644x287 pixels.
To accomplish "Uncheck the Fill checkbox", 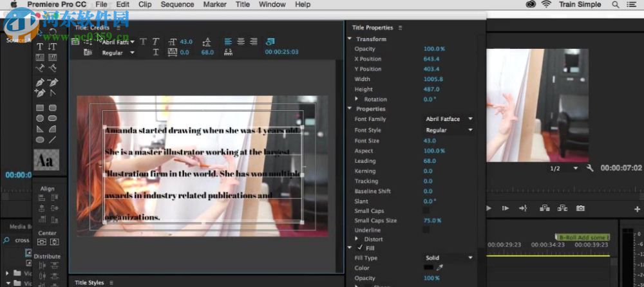I will (x=360, y=248).
